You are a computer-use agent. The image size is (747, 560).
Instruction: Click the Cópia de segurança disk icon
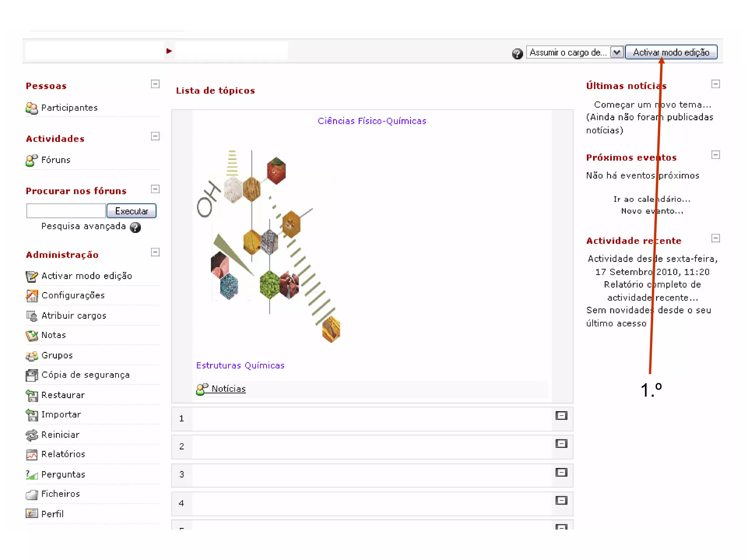(x=32, y=375)
